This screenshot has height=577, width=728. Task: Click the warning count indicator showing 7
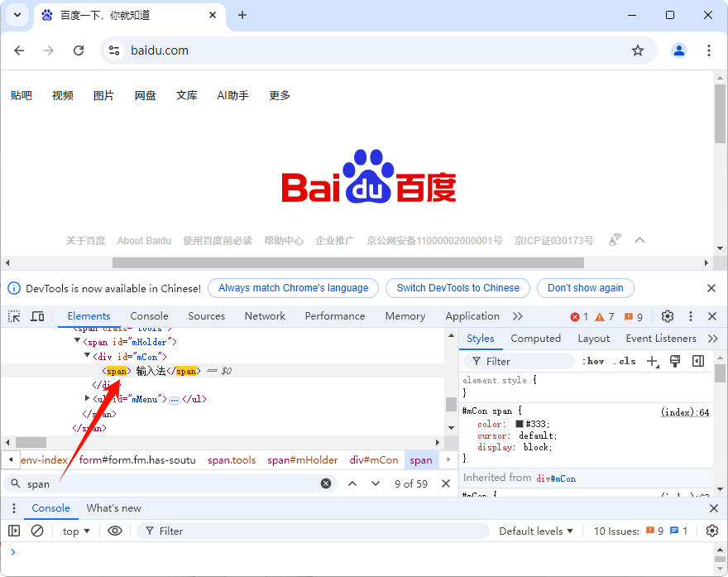[x=605, y=317]
